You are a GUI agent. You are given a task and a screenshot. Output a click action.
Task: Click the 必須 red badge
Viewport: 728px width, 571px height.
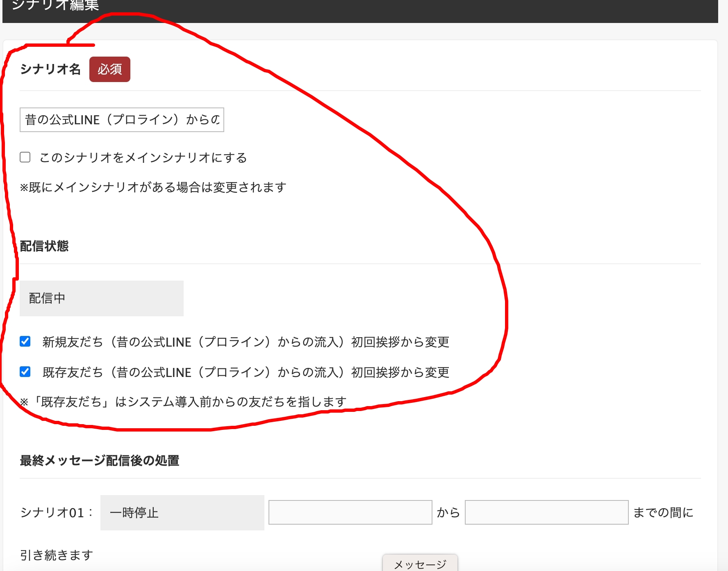(x=110, y=69)
